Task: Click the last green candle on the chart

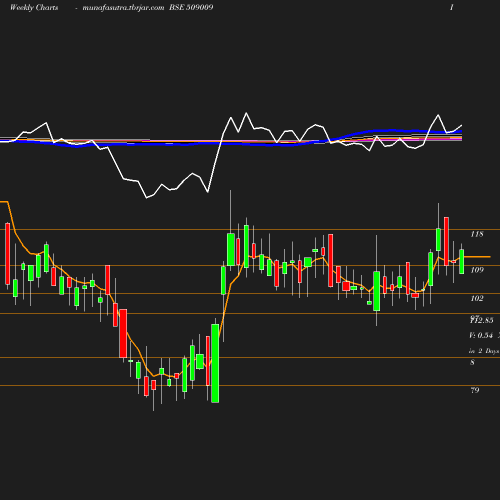Action: 462,262
